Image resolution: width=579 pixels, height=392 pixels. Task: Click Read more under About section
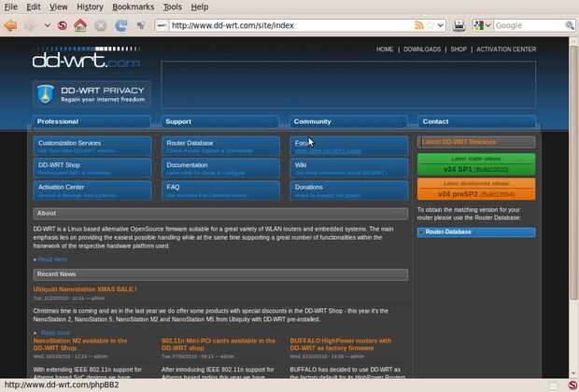(x=53, y=259)
